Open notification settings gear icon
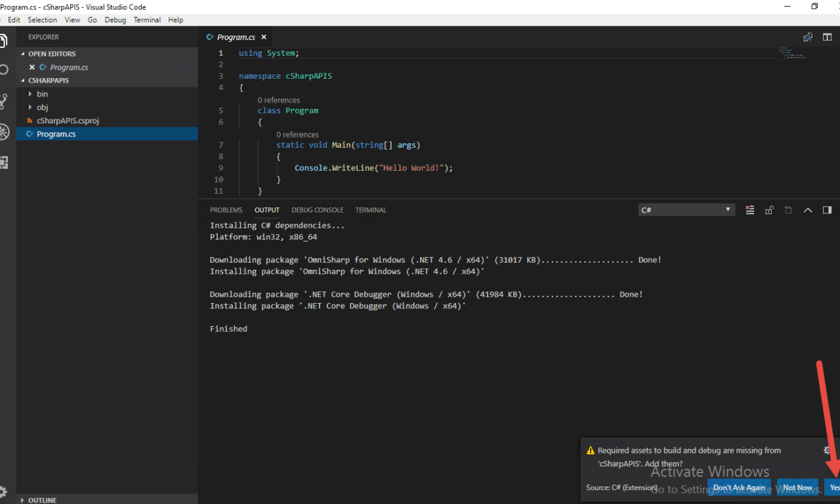Screen dimensions: 840x504 coord(827,450)
